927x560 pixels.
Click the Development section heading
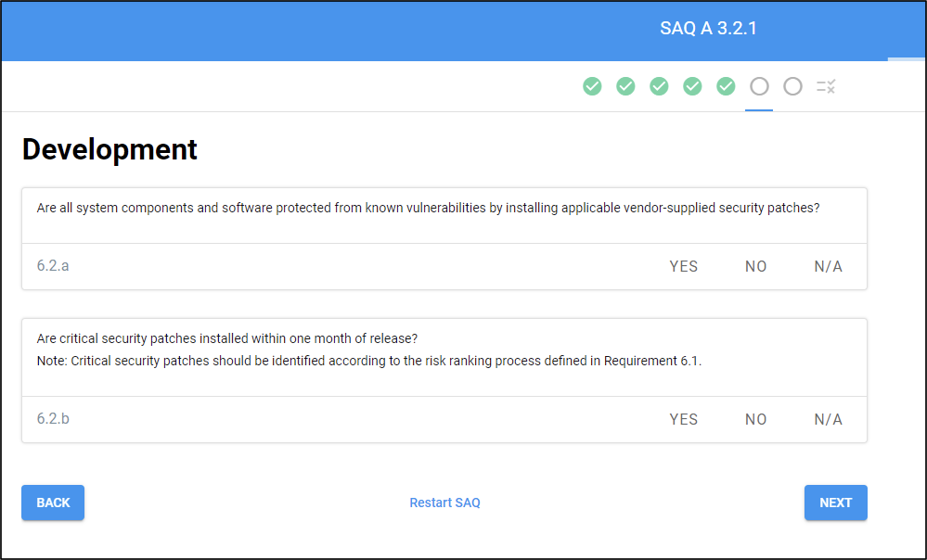109,149
